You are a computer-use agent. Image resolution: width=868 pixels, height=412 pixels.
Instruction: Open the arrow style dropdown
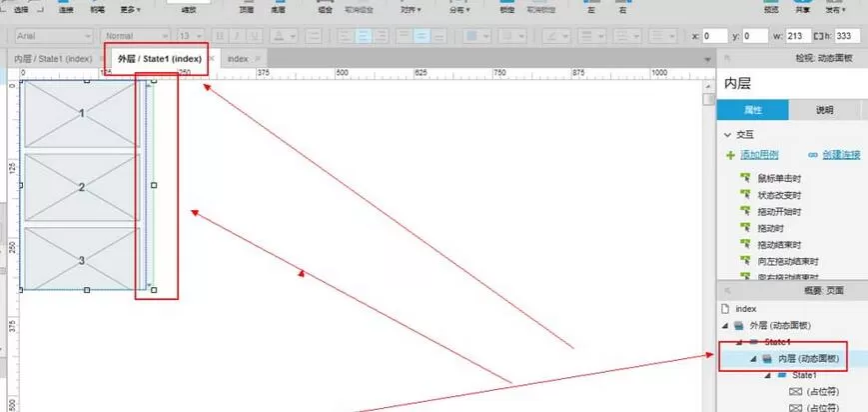coord(663,36)
